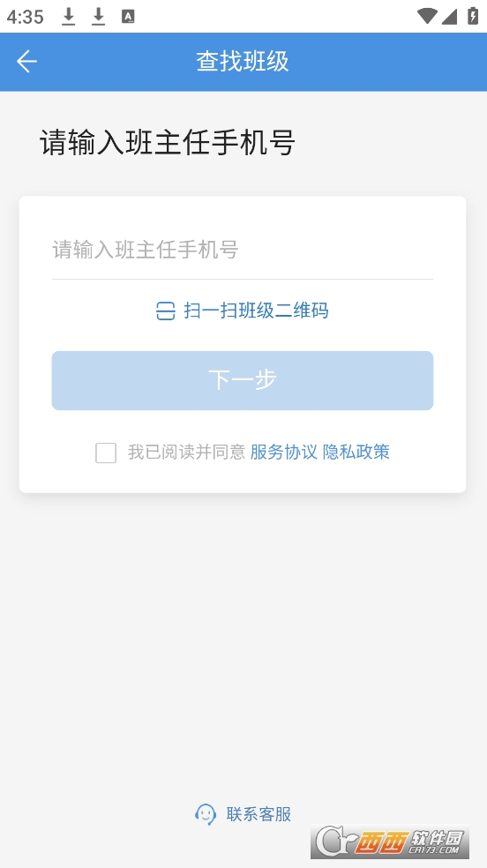Open the first download status icon

click(68, 17)
